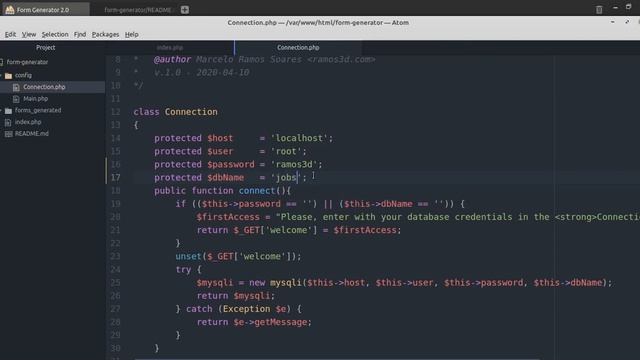640x360 pixels.
Task: Select the form-generator root folder
Action: tap(27, 62)
